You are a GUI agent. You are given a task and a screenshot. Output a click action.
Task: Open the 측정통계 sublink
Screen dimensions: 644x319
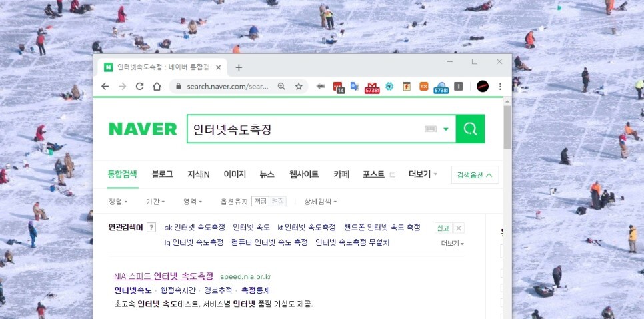click(255, 290)
